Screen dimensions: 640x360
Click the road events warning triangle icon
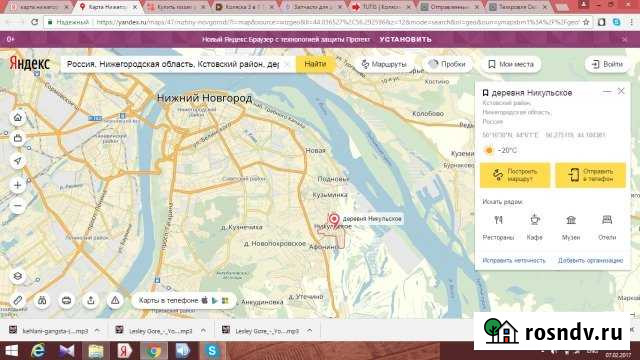click(x=115, y=301)
